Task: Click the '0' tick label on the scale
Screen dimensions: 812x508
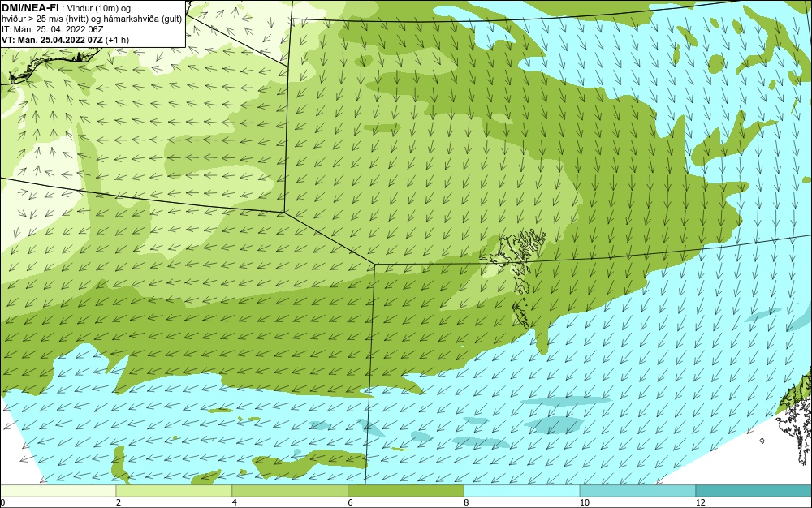Action: point(2,502)
